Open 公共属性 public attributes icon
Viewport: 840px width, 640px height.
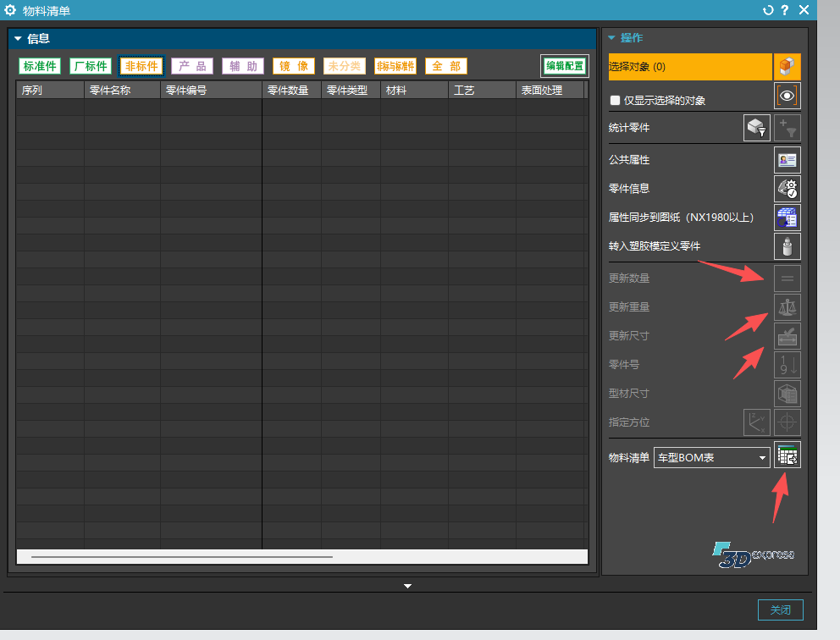pyautogui.click(x=787, y=160)
